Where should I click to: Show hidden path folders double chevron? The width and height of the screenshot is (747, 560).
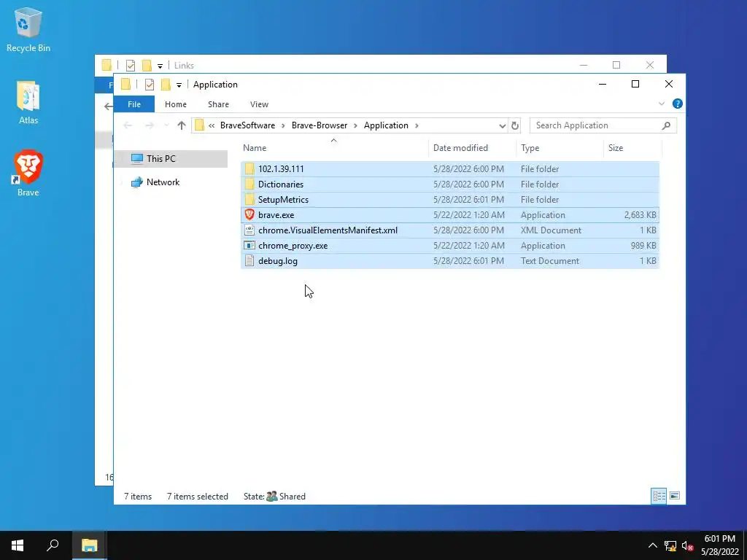tap(212, 125)
